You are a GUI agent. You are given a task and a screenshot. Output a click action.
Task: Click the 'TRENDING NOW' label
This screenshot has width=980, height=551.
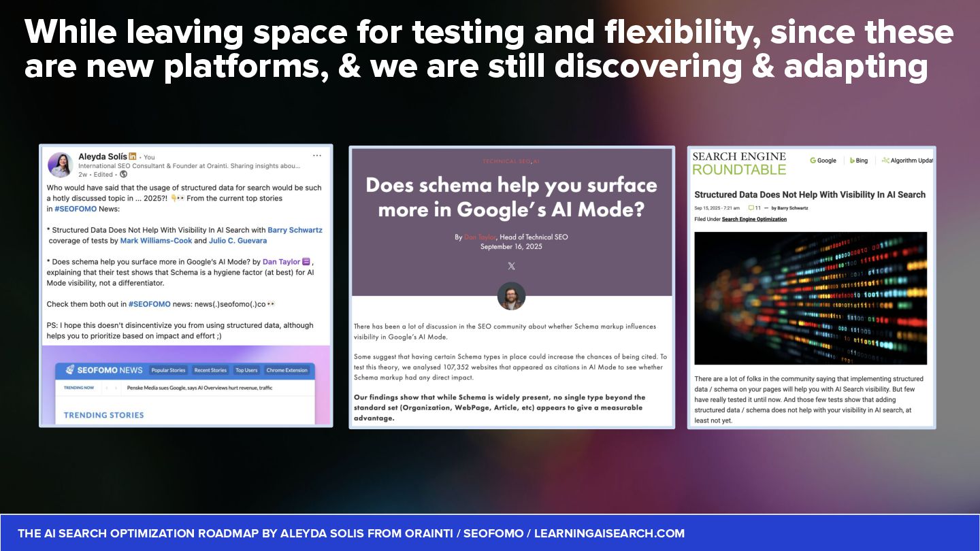pyautogui.click(x=79, y=387)
